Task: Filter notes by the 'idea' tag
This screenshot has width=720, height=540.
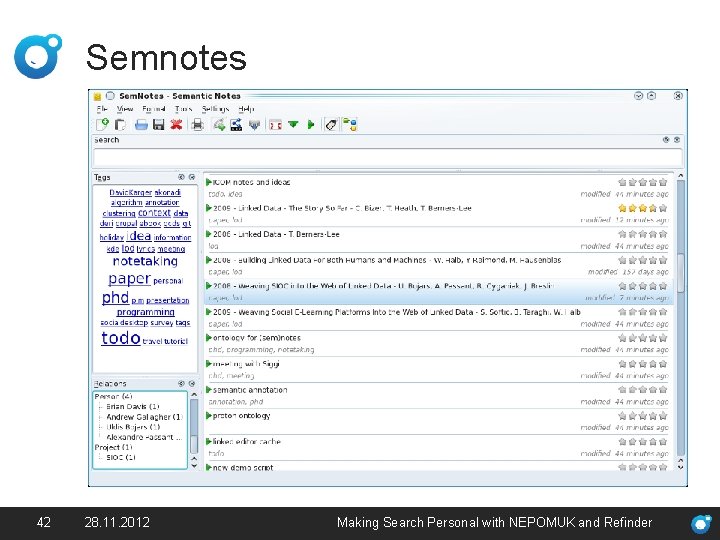Action: click(x=139, y=236)
